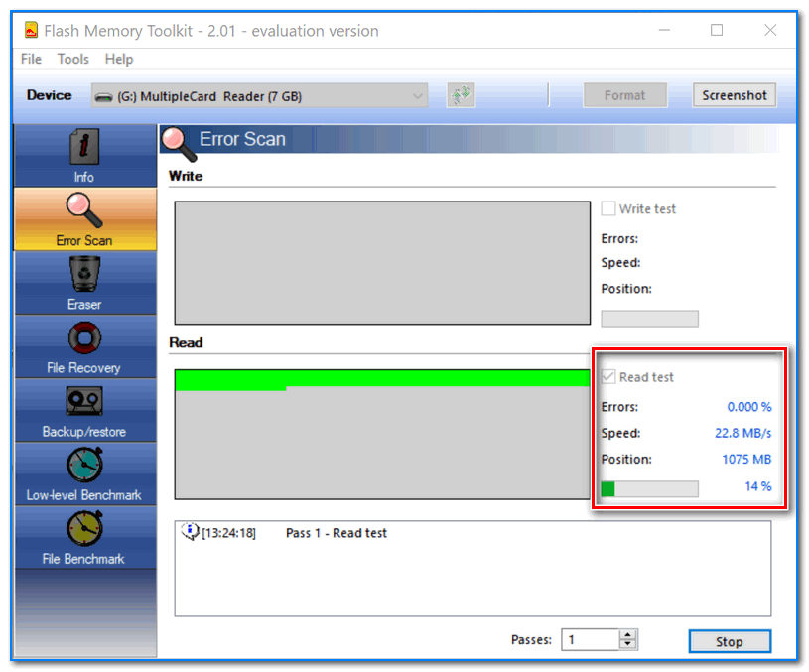The image size is (809, 672).
Task: Open File Benchmark tool
Action: [x=85, y=537]
